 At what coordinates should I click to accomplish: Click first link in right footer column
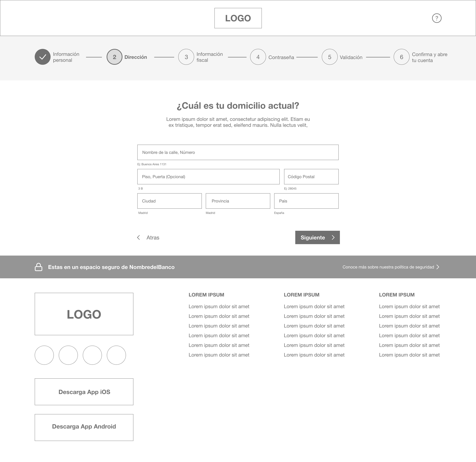coord(409,306)
